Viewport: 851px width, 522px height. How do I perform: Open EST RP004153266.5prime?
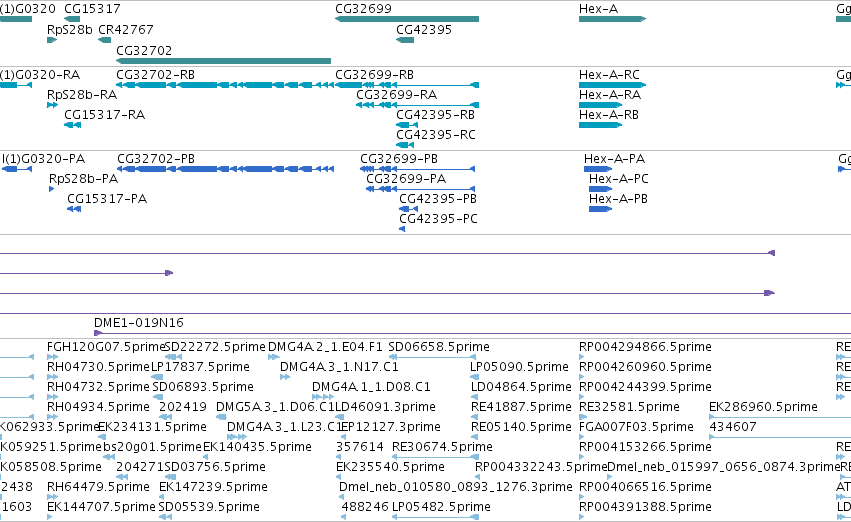coord(645,447)
